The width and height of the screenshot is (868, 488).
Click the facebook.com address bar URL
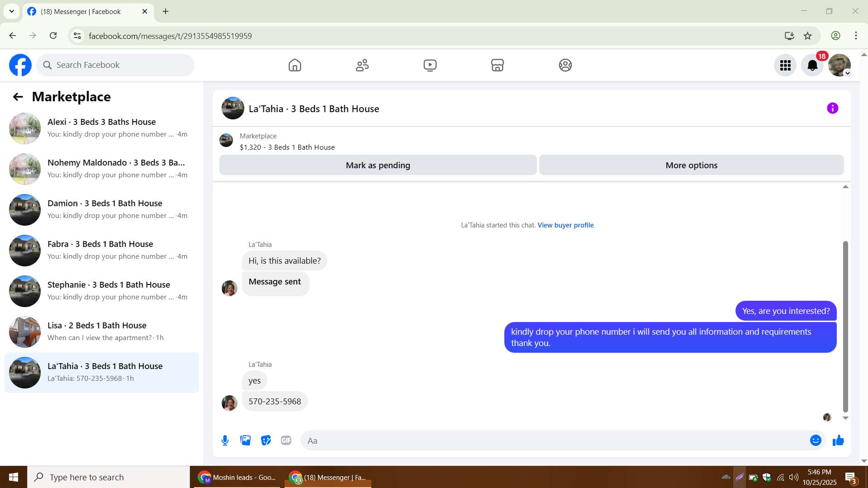point(170,36)
